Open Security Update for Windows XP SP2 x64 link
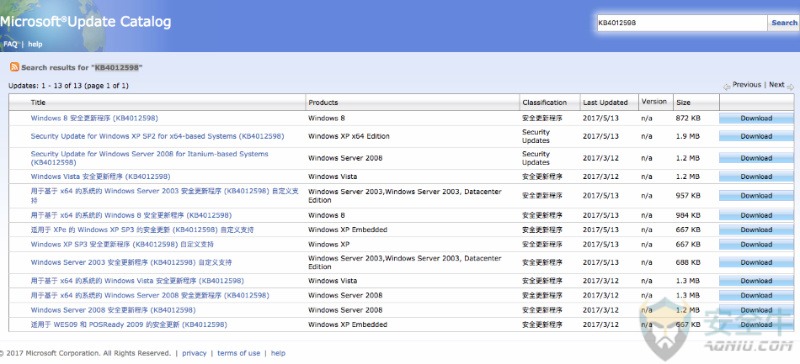Image resolution: width=800 pixels, height=364 pixels. (x=158, y=136)
